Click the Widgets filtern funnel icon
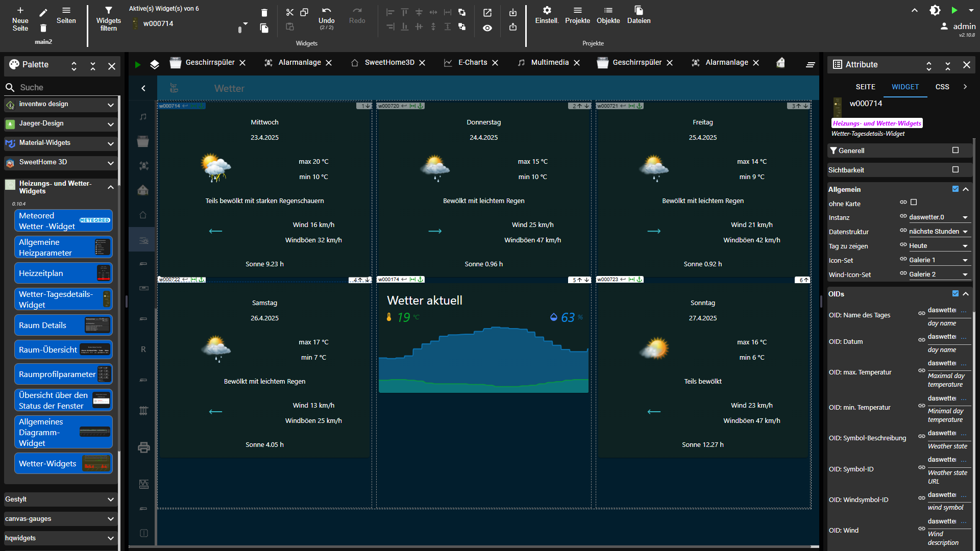The height and width of the screenshot is (551, 980). [x=108, y=11]
